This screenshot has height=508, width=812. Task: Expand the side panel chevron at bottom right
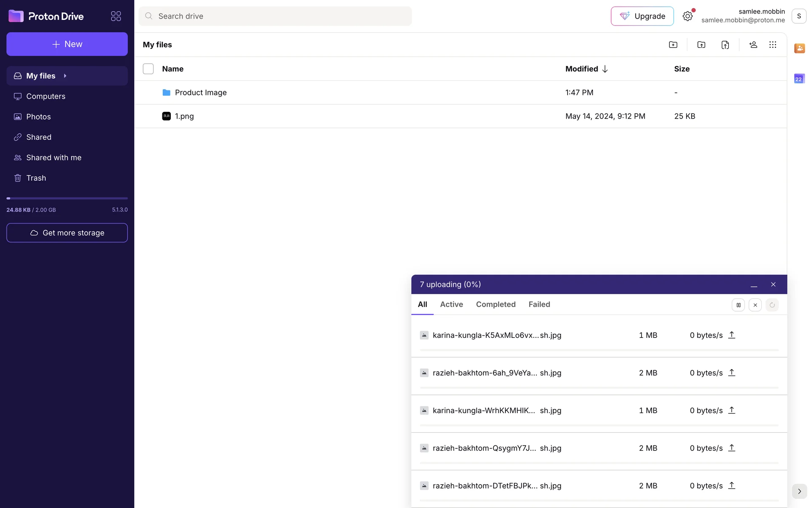(x=799, y=491)
